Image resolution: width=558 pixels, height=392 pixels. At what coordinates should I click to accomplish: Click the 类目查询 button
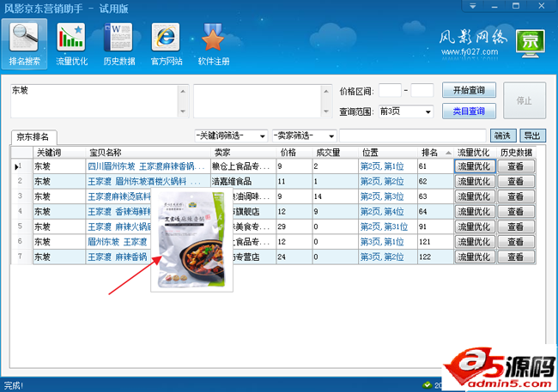point(469,112)
